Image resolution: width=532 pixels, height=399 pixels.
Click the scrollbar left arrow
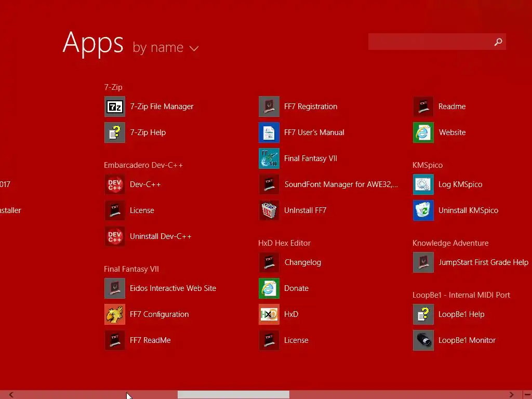11,395
